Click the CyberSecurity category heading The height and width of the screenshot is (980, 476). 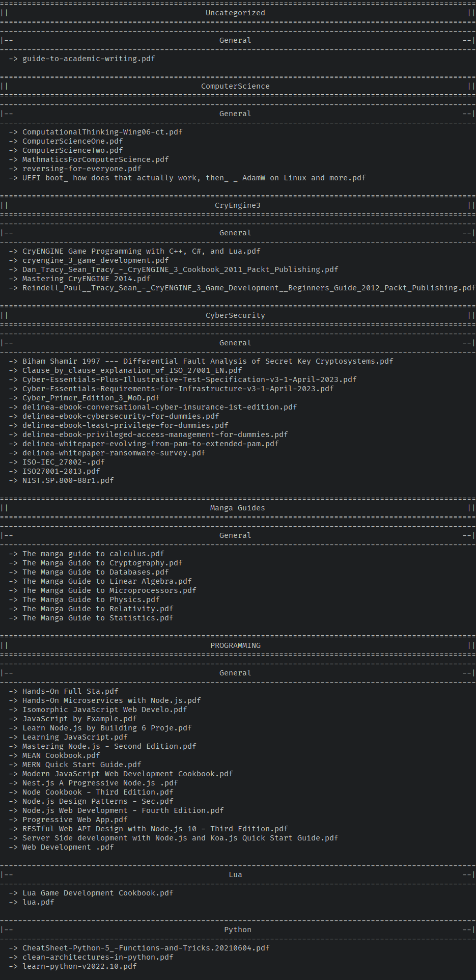[235, 315]
